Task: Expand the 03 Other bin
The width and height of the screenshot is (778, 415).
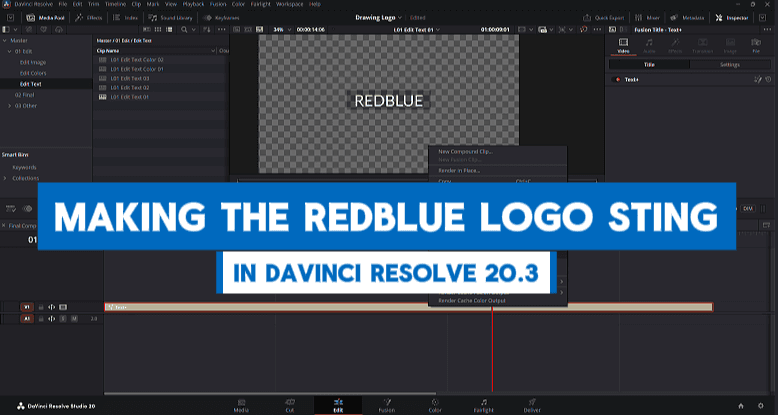Action: point(9,106)
